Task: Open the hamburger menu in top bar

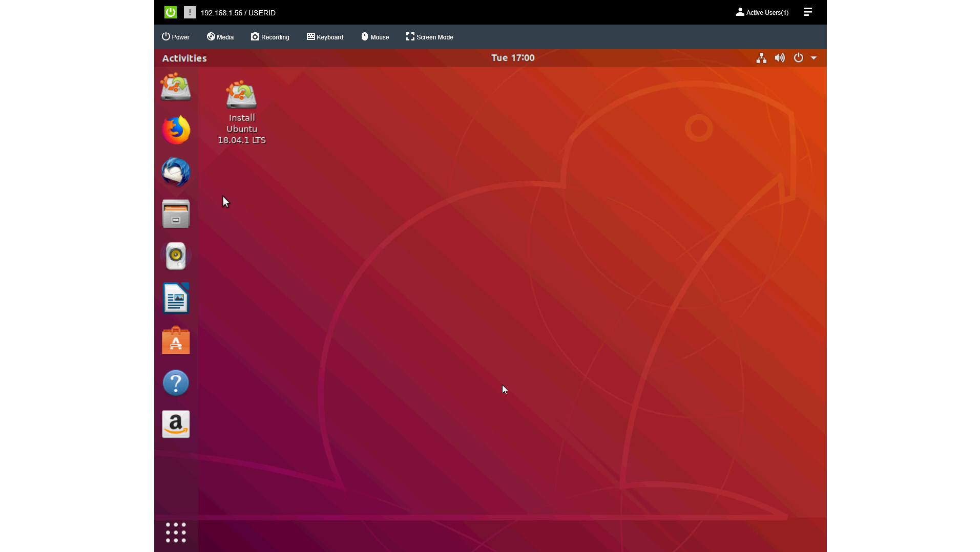Action: click(808, 12)
